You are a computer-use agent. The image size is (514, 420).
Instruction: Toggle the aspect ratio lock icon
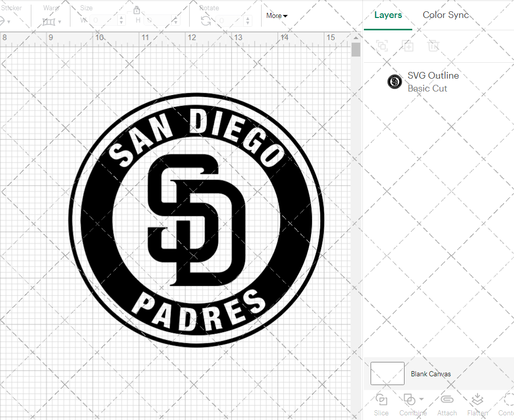click(137, 10)
